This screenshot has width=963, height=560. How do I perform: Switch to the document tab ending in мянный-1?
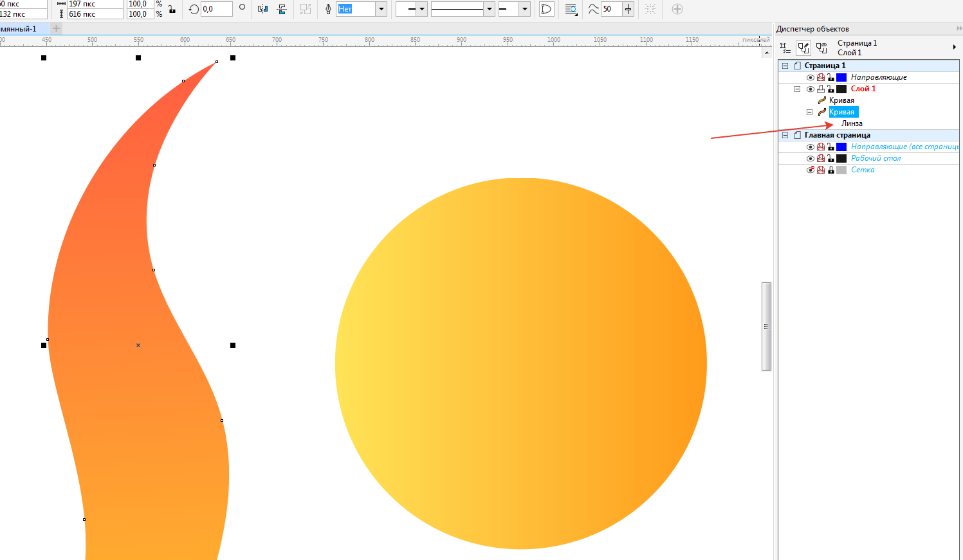pyautogui.click(x=24, y=29)
